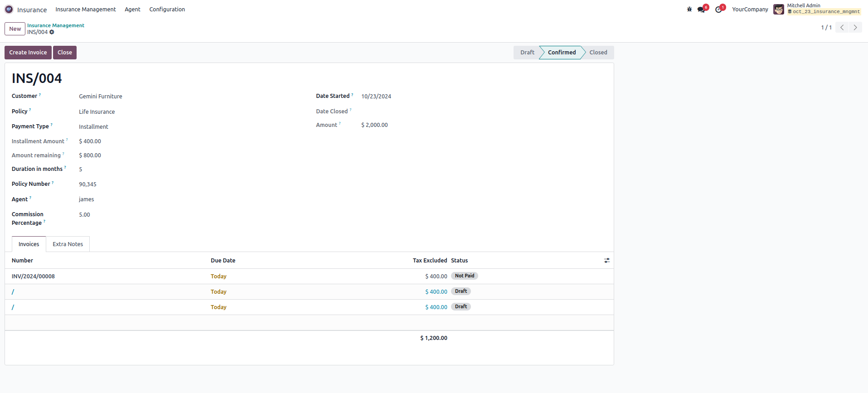Screen dimensions: 868x393
Task: Go to next record arrow
Action: (x=855, y=27)
